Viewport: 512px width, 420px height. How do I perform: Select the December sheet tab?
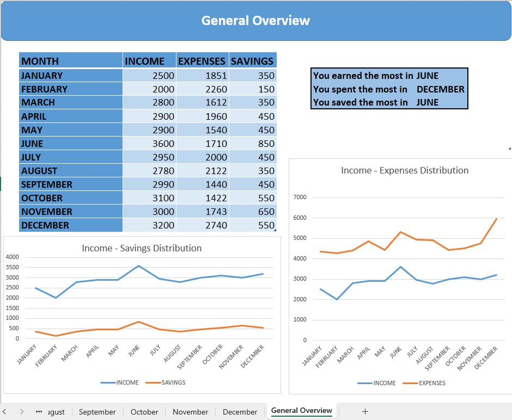point(240,412)
